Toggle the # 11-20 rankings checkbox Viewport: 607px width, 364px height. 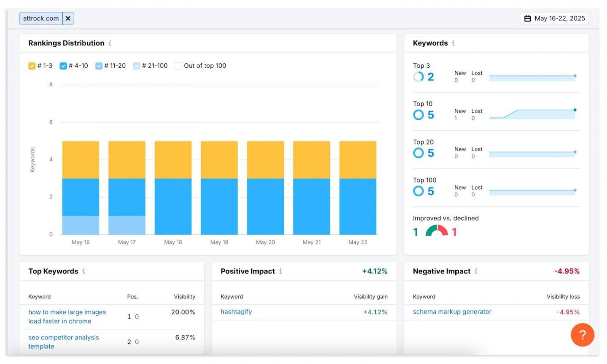[99, 66]
